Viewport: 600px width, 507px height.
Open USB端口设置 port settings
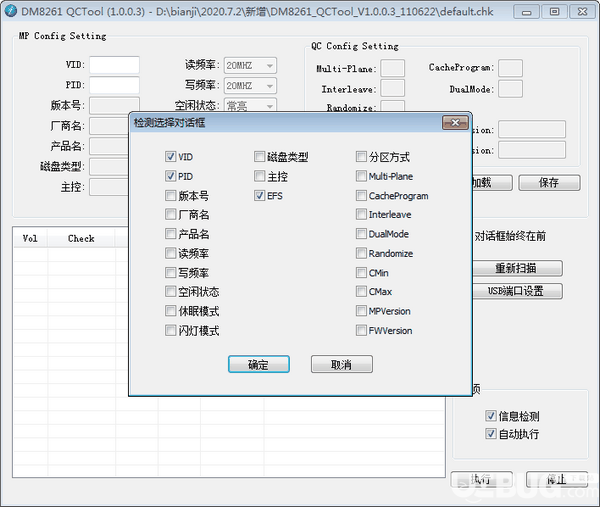pyautogui.click(x=517, y=291)
